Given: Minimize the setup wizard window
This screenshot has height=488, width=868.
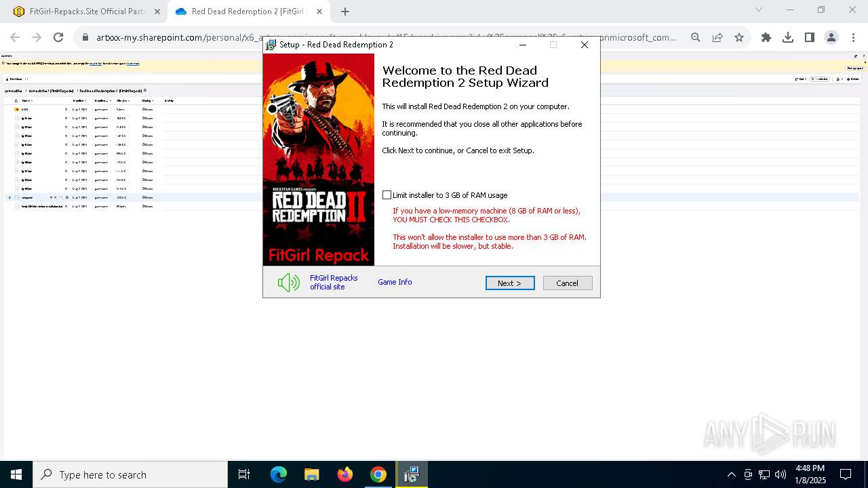Looking at the screenshot, I should pos(522,45).
